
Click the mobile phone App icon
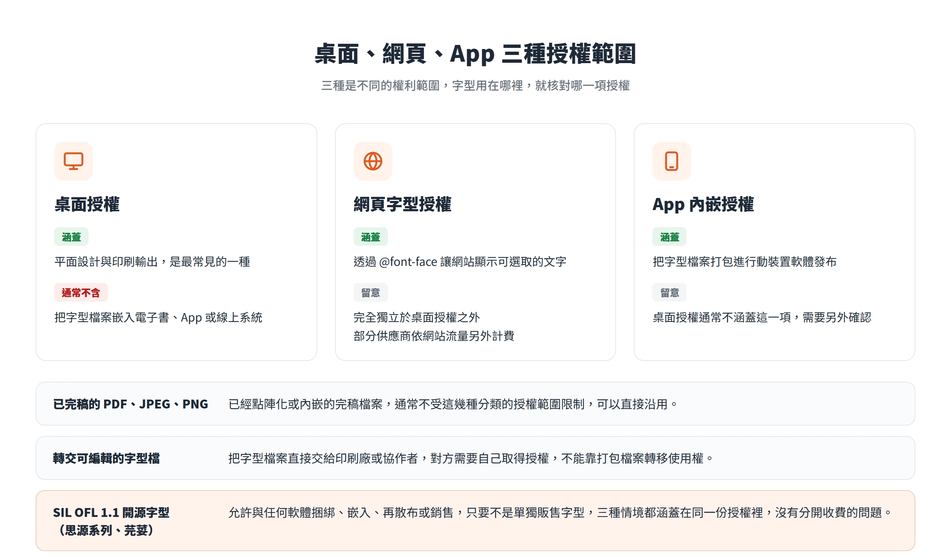[671, 161]
